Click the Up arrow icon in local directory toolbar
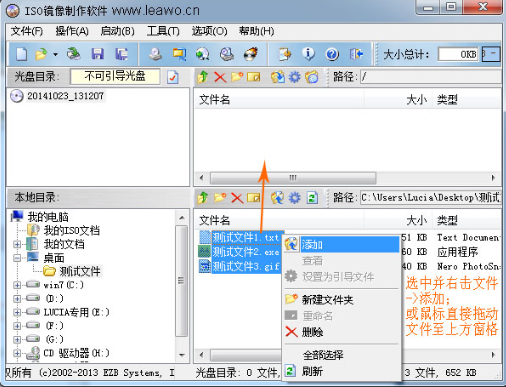The image size is (506, 387). (202, 198)
